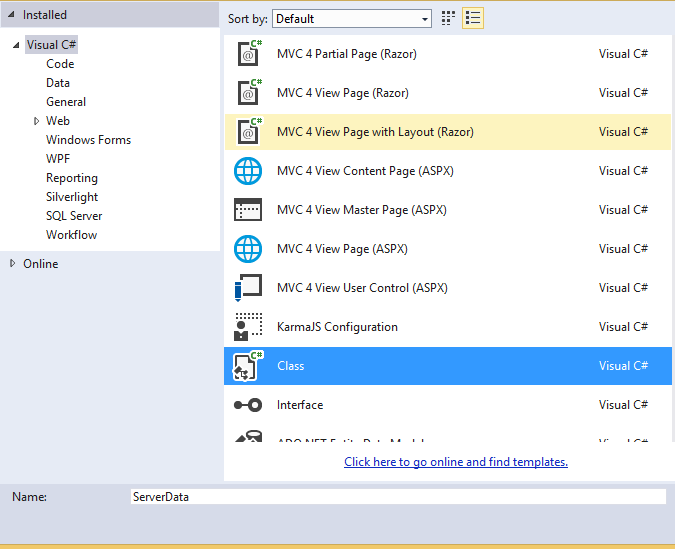Click the MVC 4 Partial Page Razor icon
Image resolution: width=675 pixels, height=549 pixels.
(247, 54)
